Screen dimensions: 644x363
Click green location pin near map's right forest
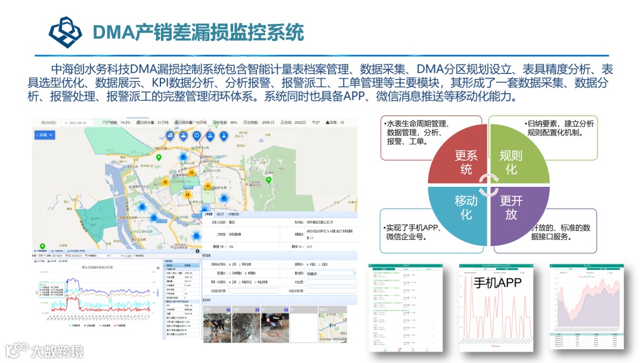268,180
